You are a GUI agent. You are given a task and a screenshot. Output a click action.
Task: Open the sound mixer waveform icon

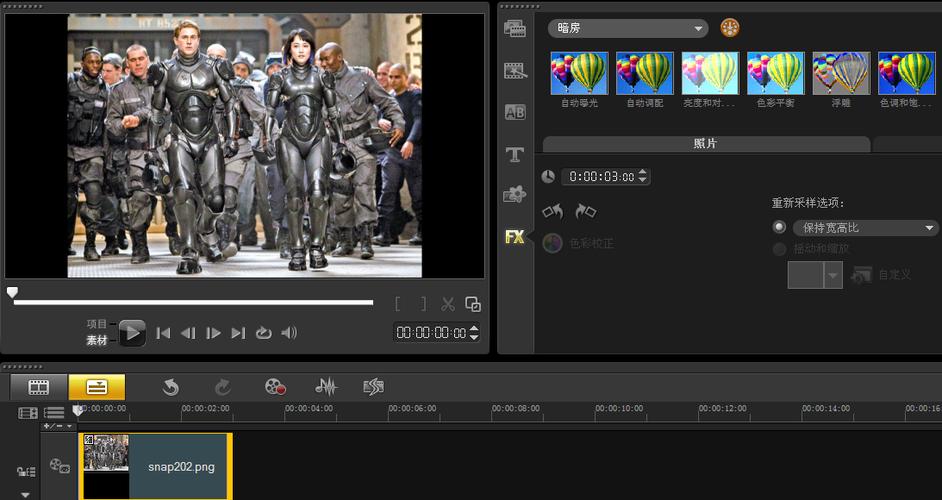(326, 387)
